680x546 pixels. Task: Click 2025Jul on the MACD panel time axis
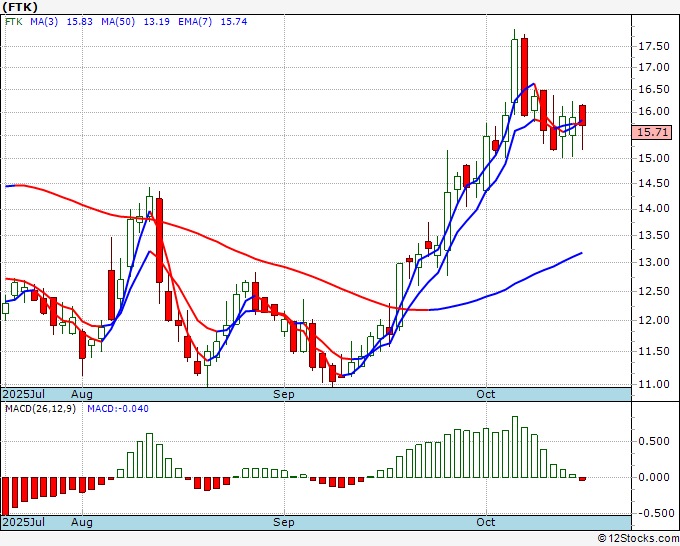(24, 522)
